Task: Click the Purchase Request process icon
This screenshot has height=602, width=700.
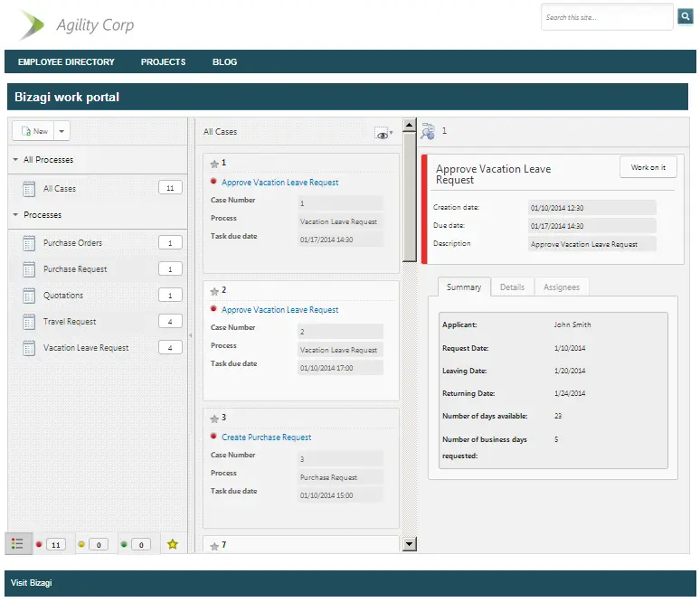Action: (29, 269)
